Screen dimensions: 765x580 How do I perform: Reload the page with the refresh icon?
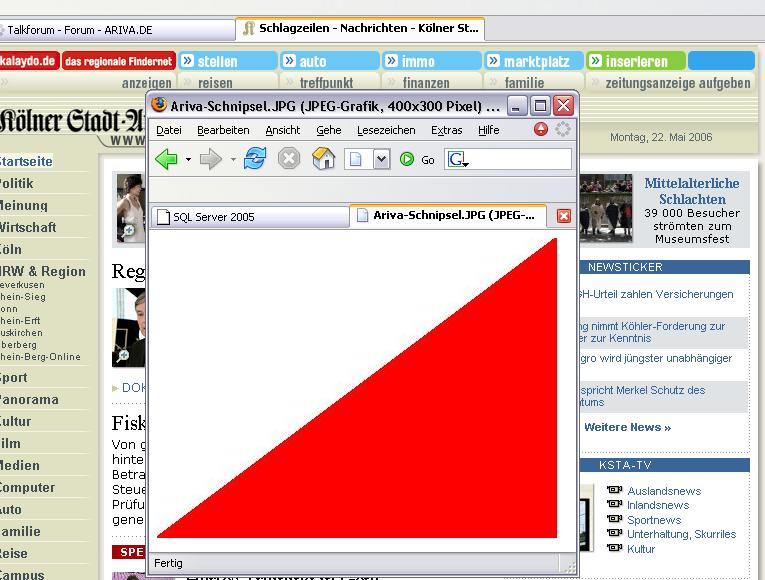pos(255,159)
